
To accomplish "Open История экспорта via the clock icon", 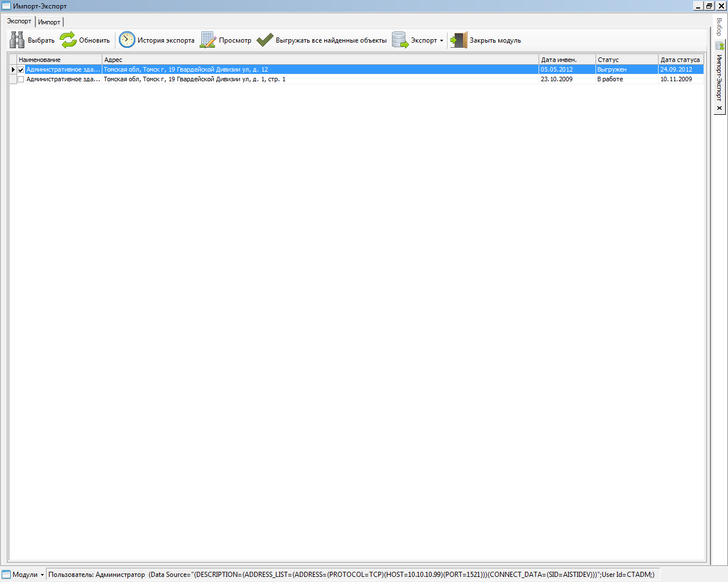I will pyautogui.click(x=127, y=40).
